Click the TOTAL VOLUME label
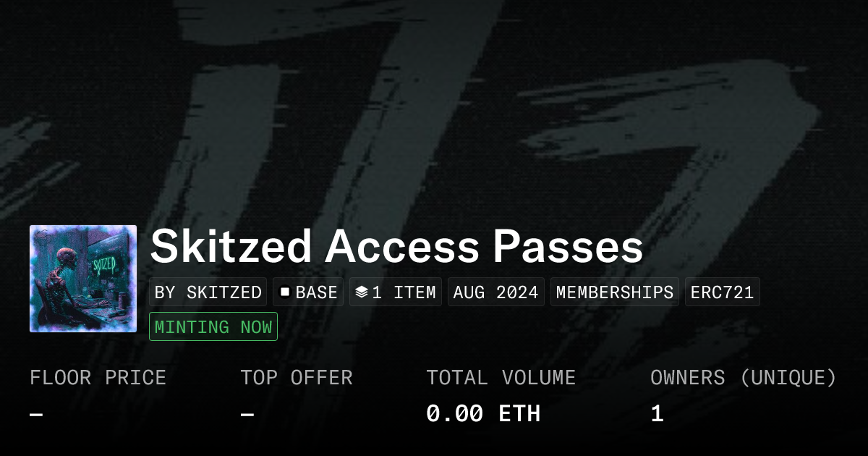Viewport: 868px width, 456px height. click(x=501, y=378)
